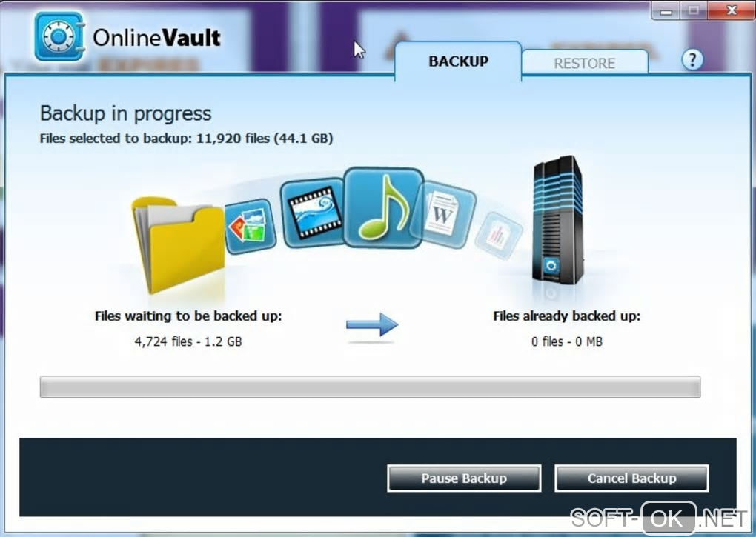Click the green music note tile

383,207
